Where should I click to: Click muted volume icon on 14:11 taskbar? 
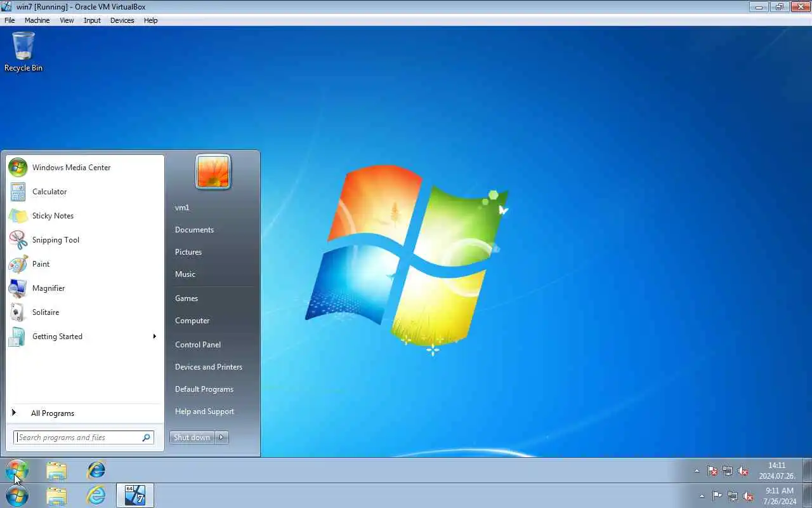pos(743,471)
